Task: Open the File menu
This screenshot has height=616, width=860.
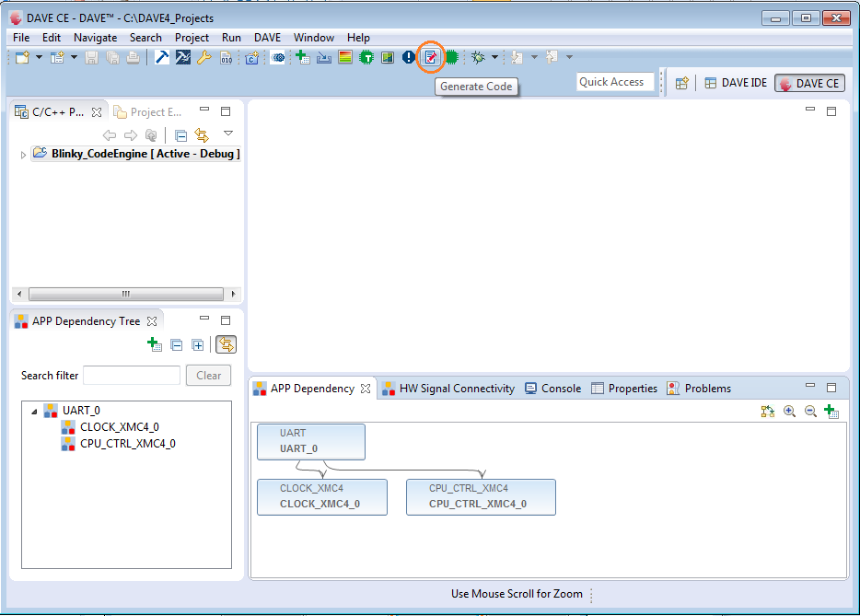Action: point(21,38)
